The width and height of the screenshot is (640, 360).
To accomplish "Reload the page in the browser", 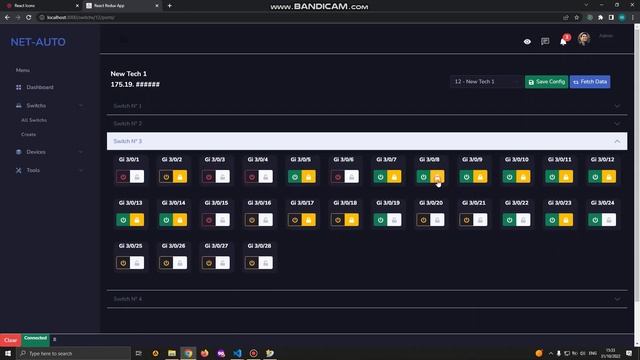I will [x=29, y=18].
